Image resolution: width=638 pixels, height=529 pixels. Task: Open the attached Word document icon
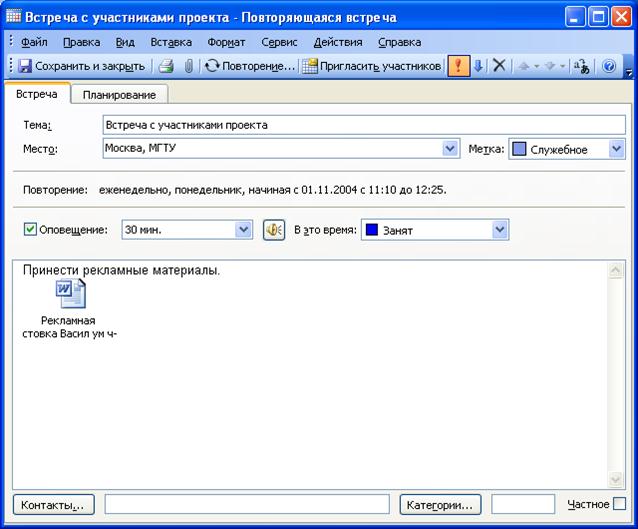click(71, 293)
